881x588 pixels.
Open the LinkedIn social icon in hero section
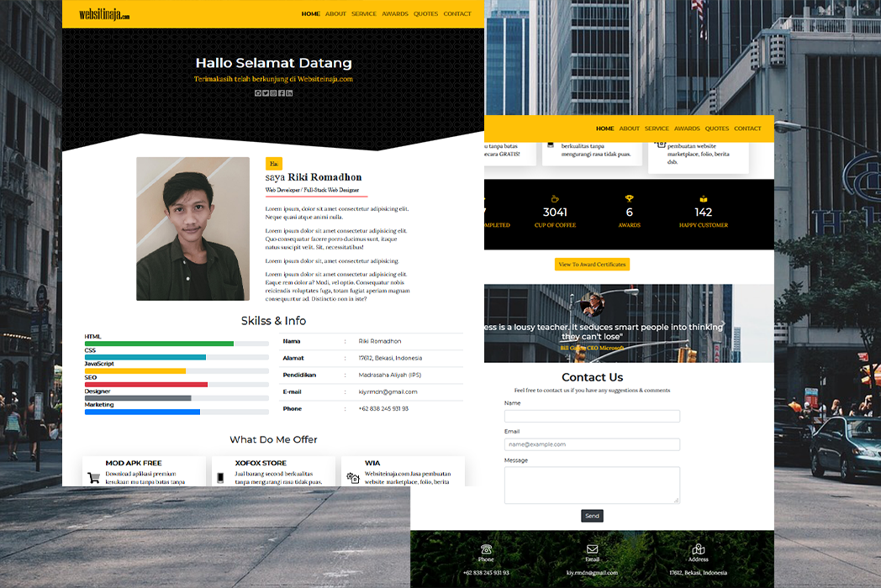289,93
